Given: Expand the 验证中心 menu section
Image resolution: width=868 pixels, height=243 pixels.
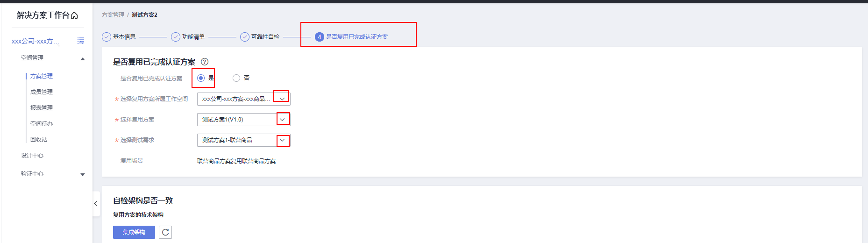Looking at the screenshot, I should [83, 175].
